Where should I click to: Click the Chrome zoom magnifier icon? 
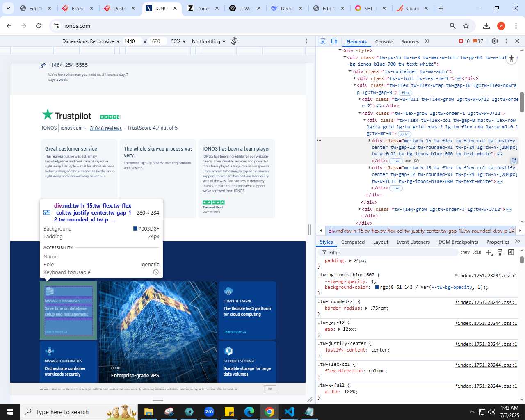click(453, 26)
